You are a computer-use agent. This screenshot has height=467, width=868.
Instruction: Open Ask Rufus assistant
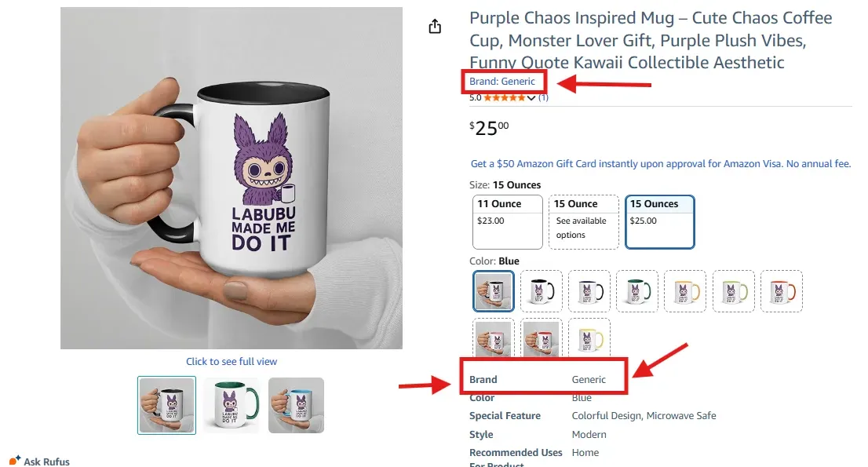click(x=38, y=462)
